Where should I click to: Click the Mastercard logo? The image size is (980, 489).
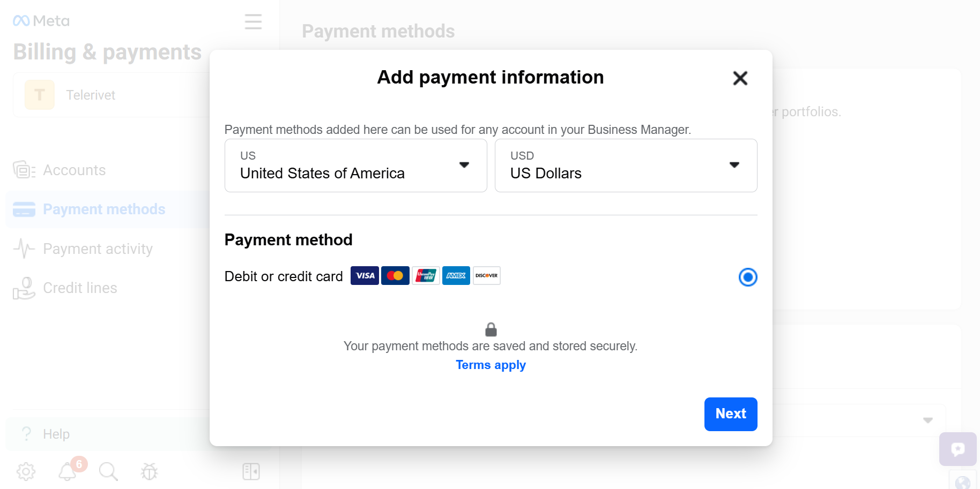[x=395, y=275]
